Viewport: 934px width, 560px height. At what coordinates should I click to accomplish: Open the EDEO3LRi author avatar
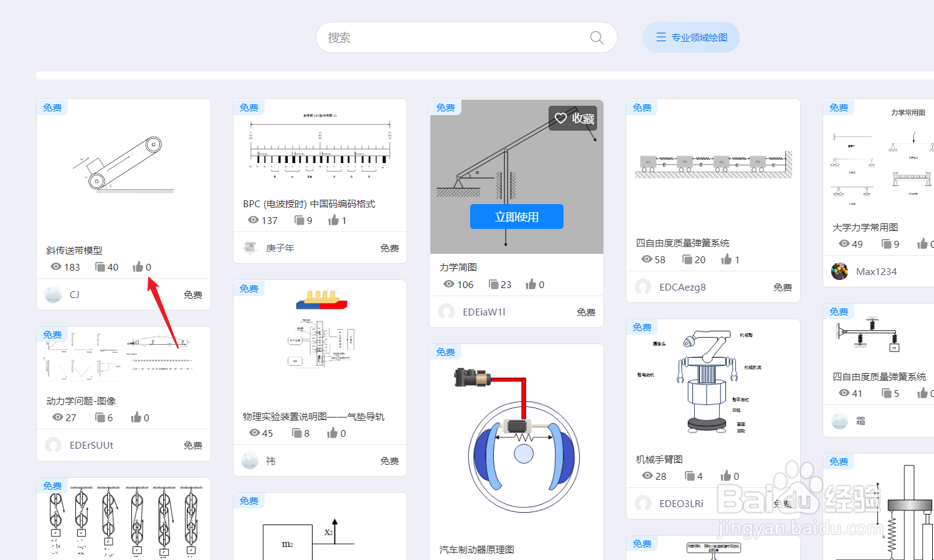point(643,503)
